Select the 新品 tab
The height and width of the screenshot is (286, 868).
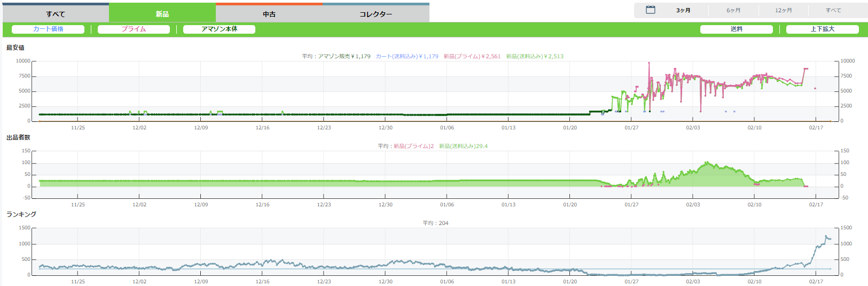pyautogui.click(x=162, y=14)
